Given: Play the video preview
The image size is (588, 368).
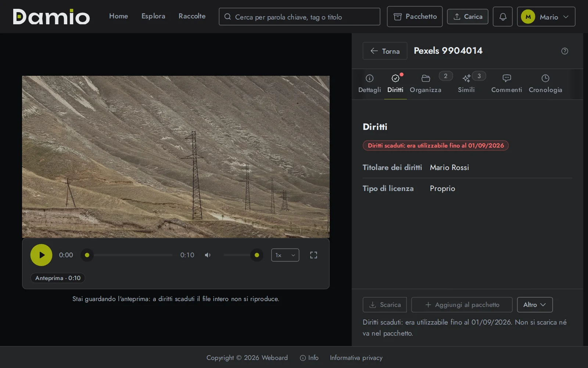Looking at the screenshot, I should pyautogui.click(x=41, y=255).
